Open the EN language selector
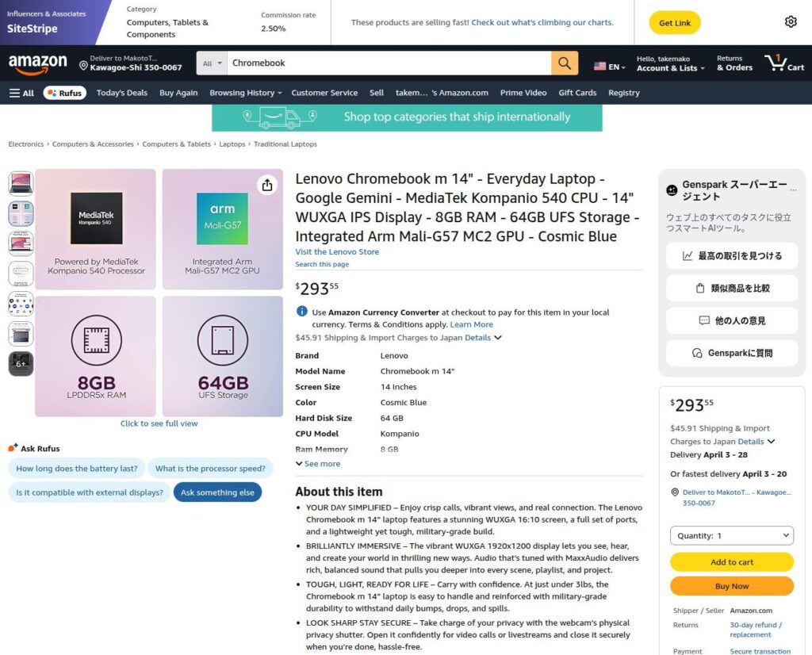Viewport: 812px width, 655px height. (x=610, y=67)
